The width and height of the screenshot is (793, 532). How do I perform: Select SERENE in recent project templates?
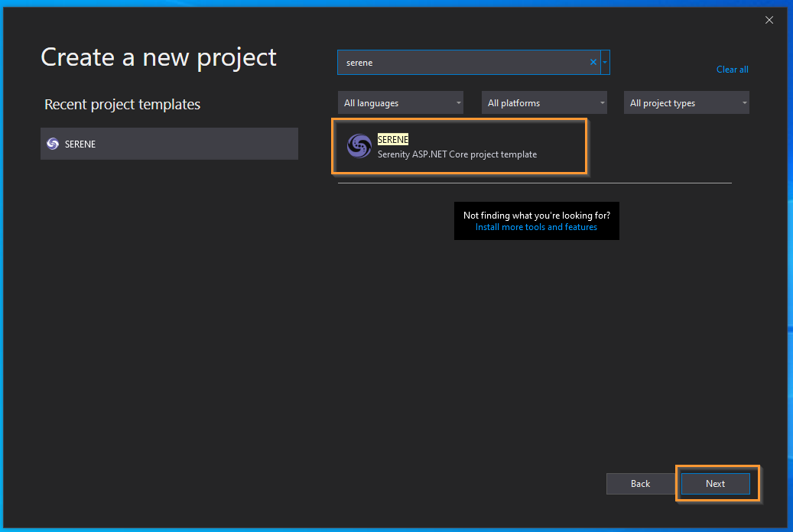(169, 144)
